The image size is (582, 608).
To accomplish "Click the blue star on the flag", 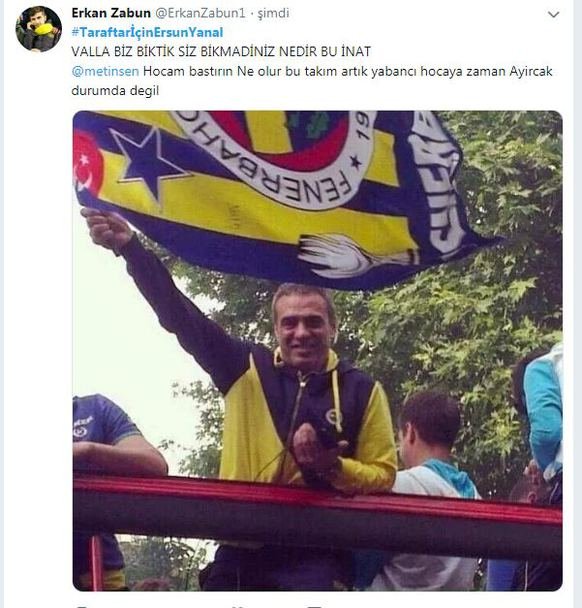I will point(149,162).
